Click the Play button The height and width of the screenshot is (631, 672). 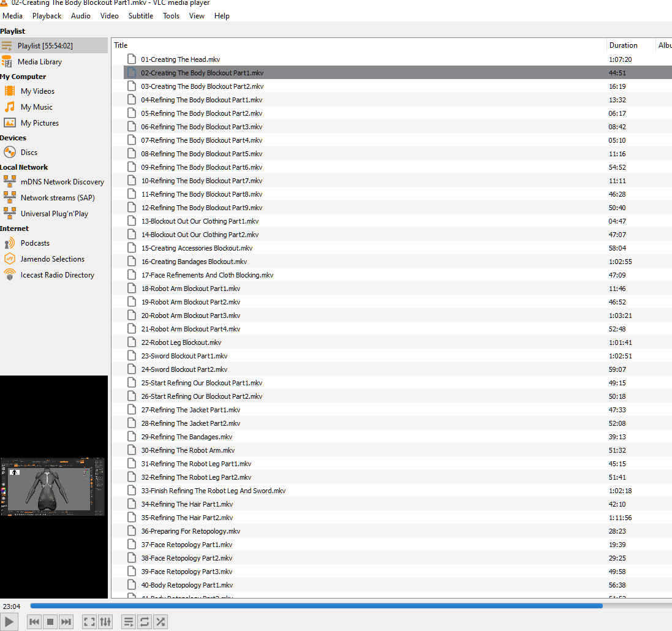(x=9, y=622)
